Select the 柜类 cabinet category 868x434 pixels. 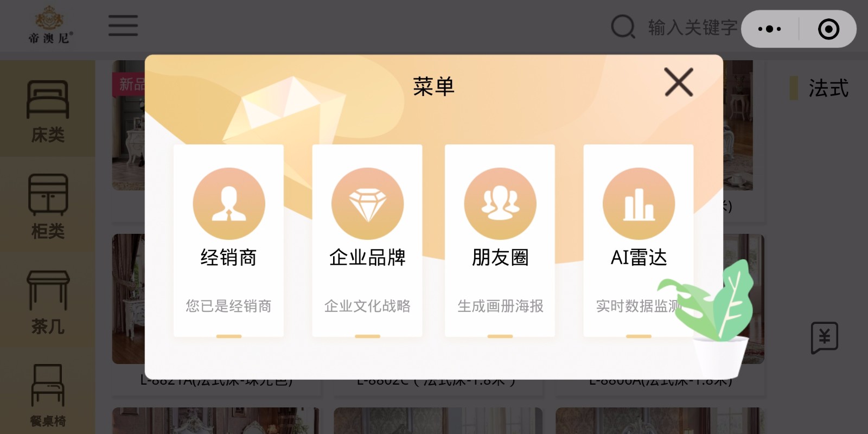[x=48, y=206]
